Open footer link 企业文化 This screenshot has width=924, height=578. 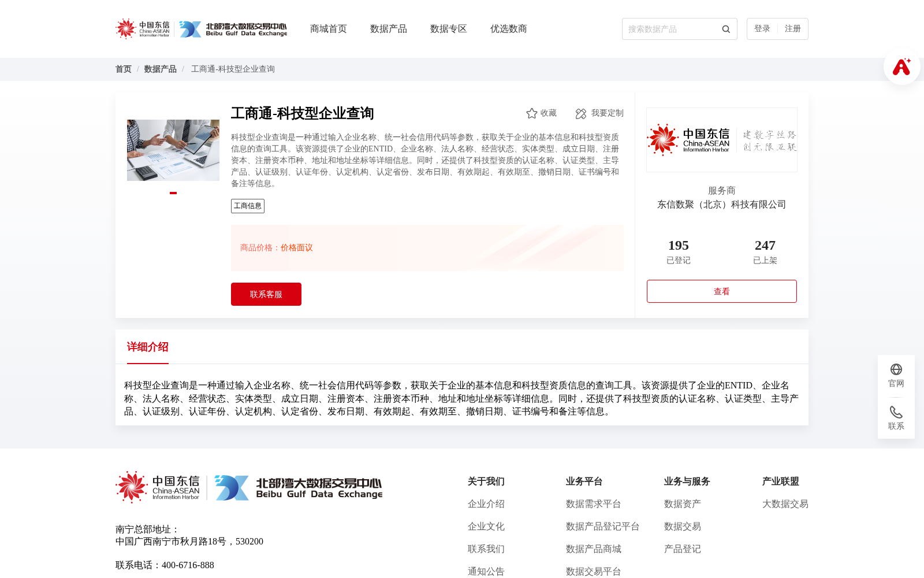click(486, 527)
